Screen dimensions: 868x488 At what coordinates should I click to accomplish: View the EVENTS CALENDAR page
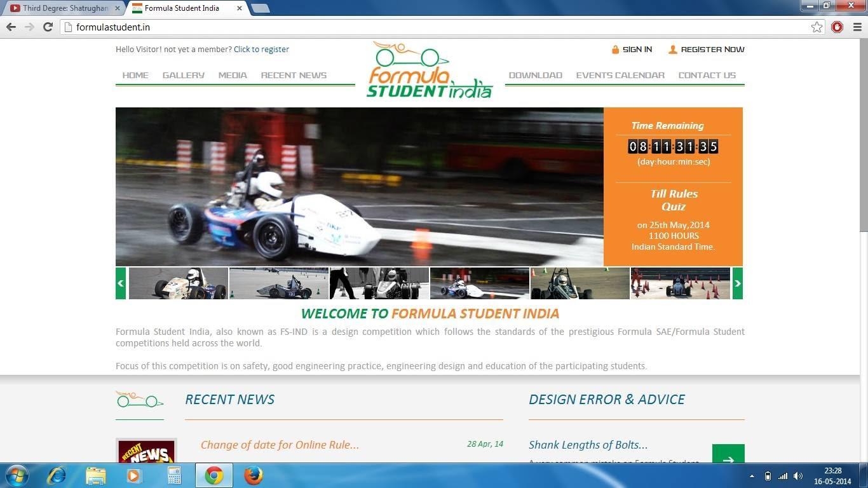[620, 75]
